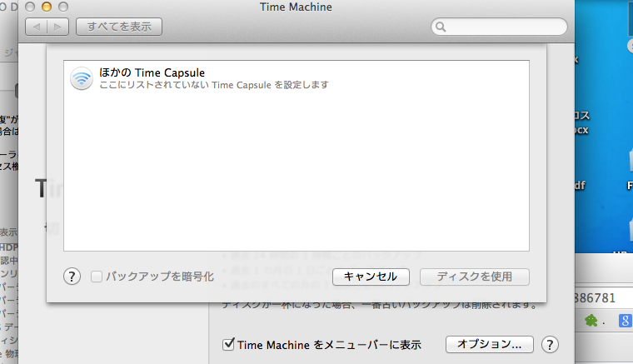This screenshot has width=633, height=364.
Task: Go back with the left arrow button
Action: (38, 27)
